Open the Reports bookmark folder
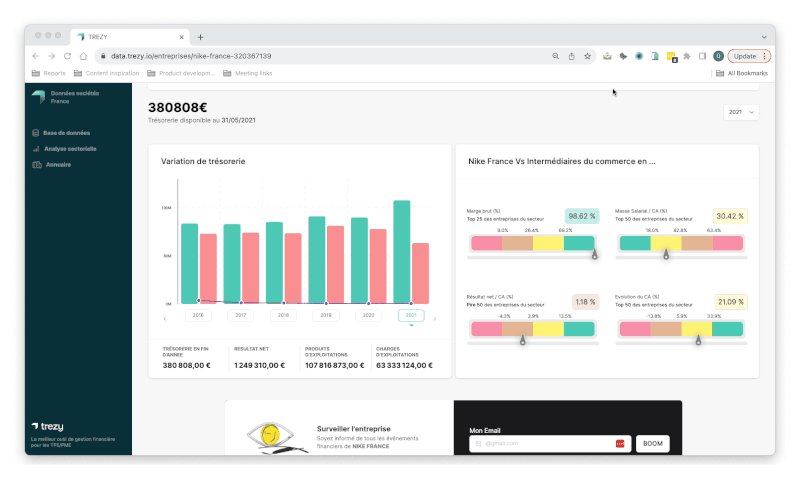Image resolution: width=800 pixels, height=480 pixels. tap(49, 73)
